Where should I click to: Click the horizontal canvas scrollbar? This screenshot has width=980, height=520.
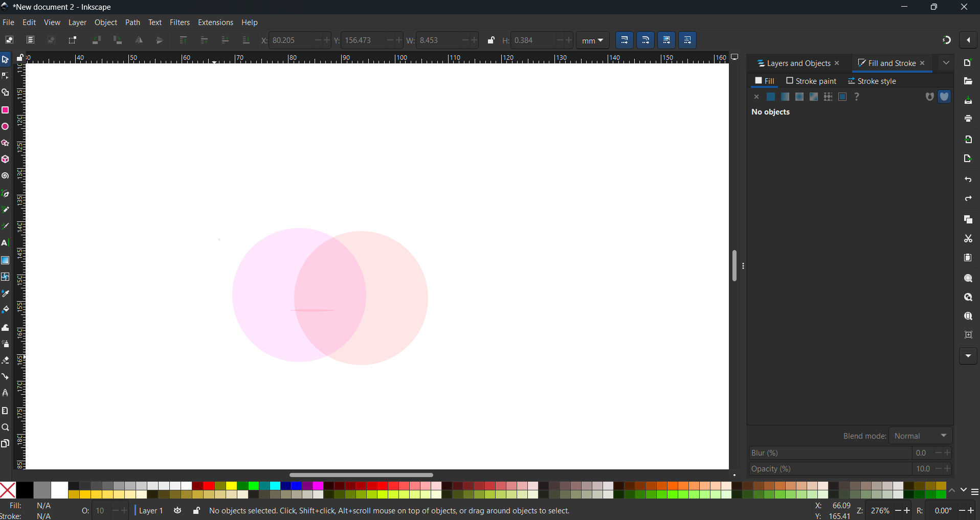tap(361, 475)
